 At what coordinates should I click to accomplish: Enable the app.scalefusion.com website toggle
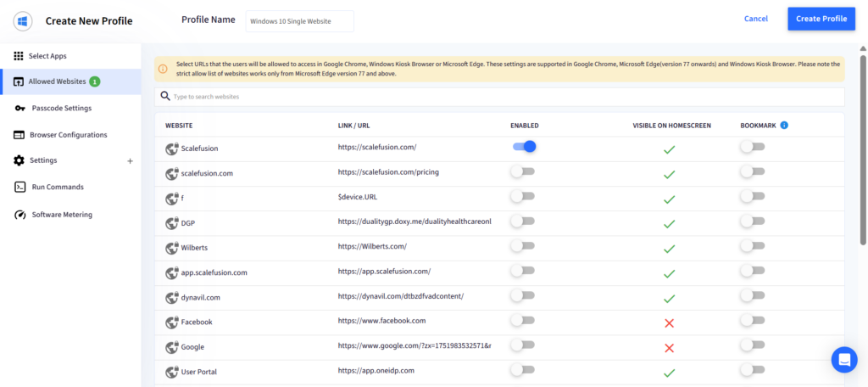click(x=522, y=270)
